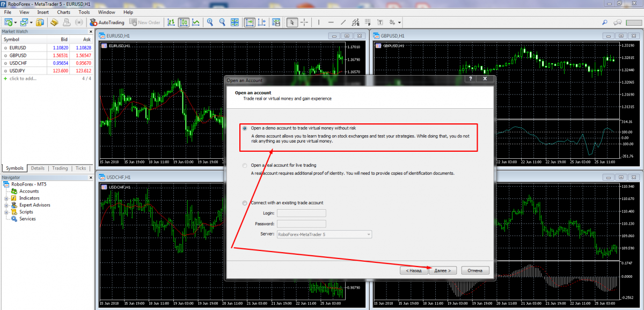This screenshot has height=310, width=644.
Task: Close the Navigator panel
Action: click(x=91, y=176)
